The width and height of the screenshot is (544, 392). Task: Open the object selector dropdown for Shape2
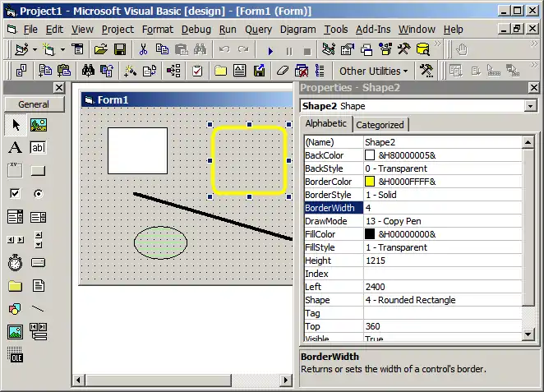530,106
